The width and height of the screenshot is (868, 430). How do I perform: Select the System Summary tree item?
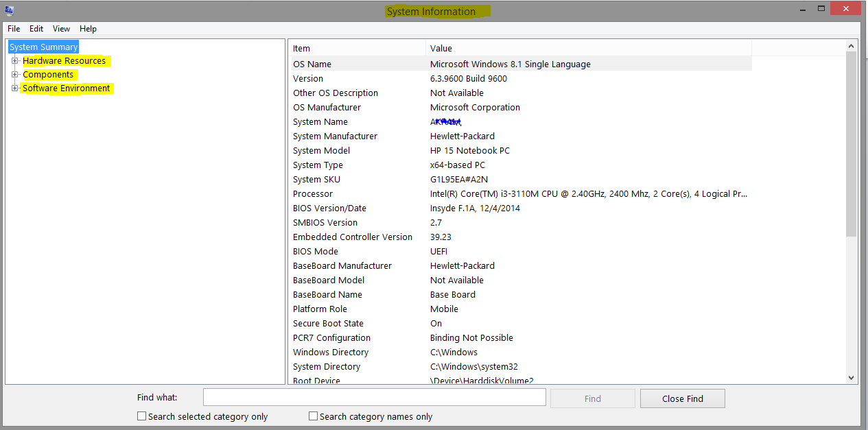(43, 47)
